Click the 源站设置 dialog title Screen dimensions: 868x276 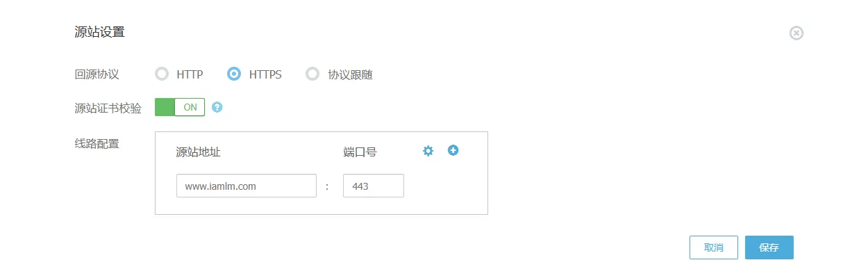click(99, 32)
